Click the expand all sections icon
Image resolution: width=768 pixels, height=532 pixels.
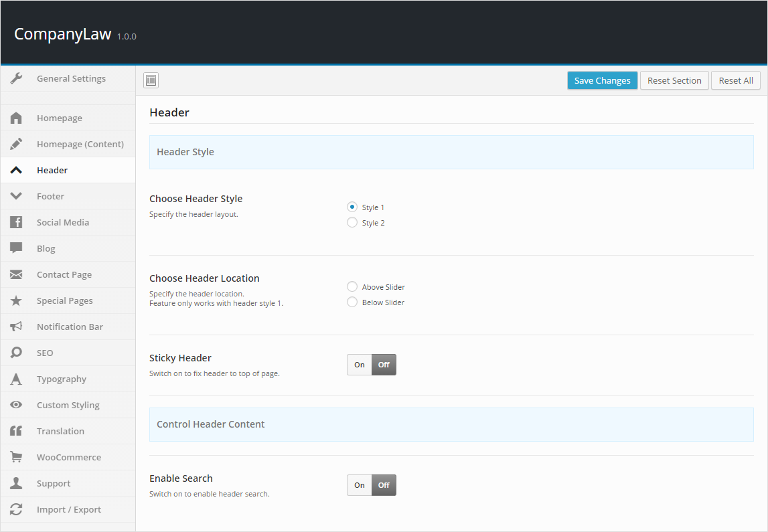click(x=151, y=80)
